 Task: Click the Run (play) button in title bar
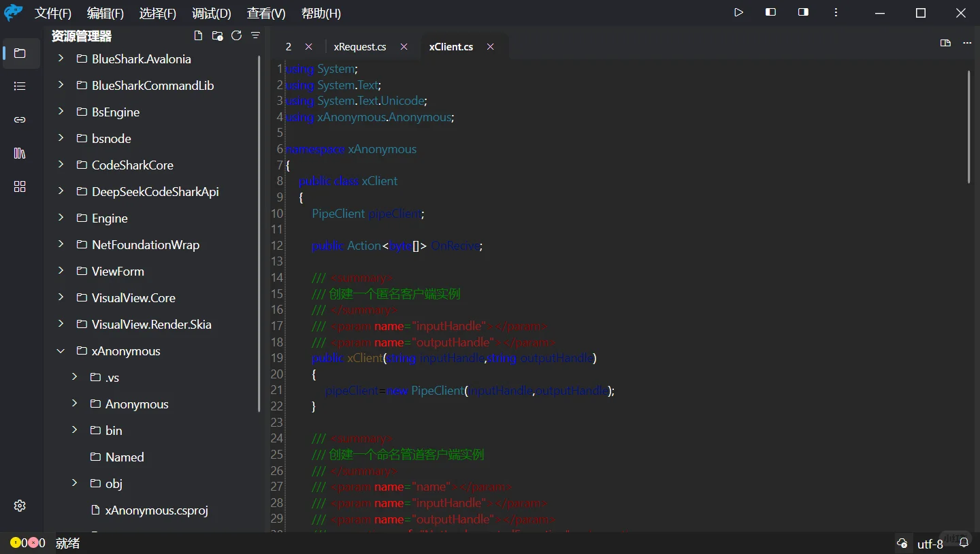(738, 12)
